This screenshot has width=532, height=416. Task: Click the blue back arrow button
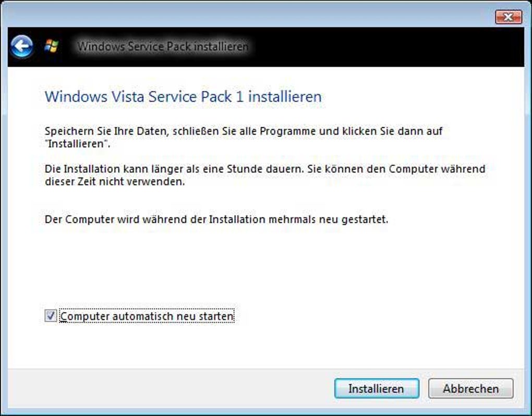(x=21, y=47)
